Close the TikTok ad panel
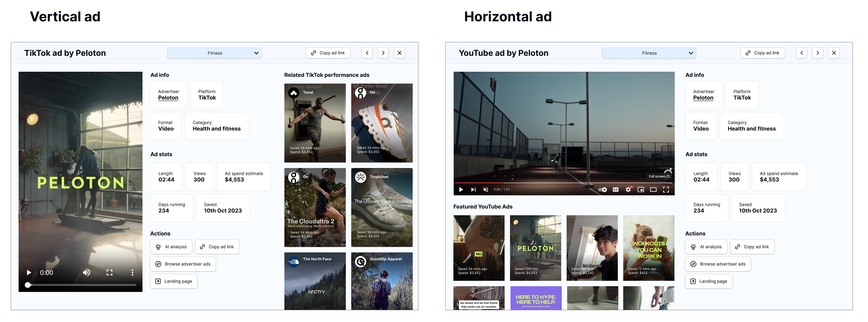This screenshot has height=322, width=868. point(399,53)
